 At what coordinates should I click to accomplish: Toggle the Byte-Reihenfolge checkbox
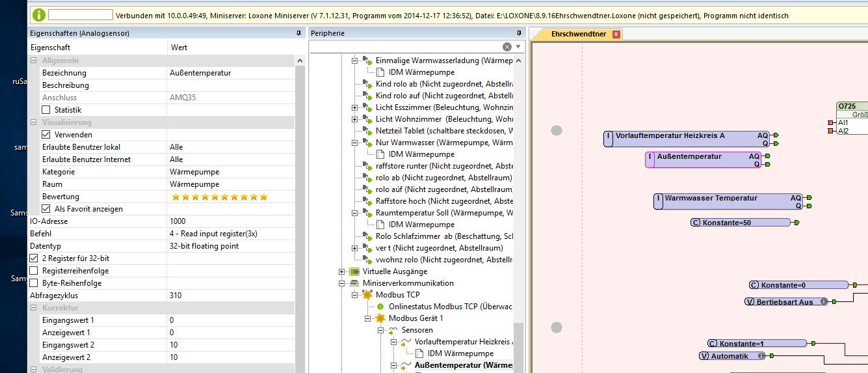(34, 283)
